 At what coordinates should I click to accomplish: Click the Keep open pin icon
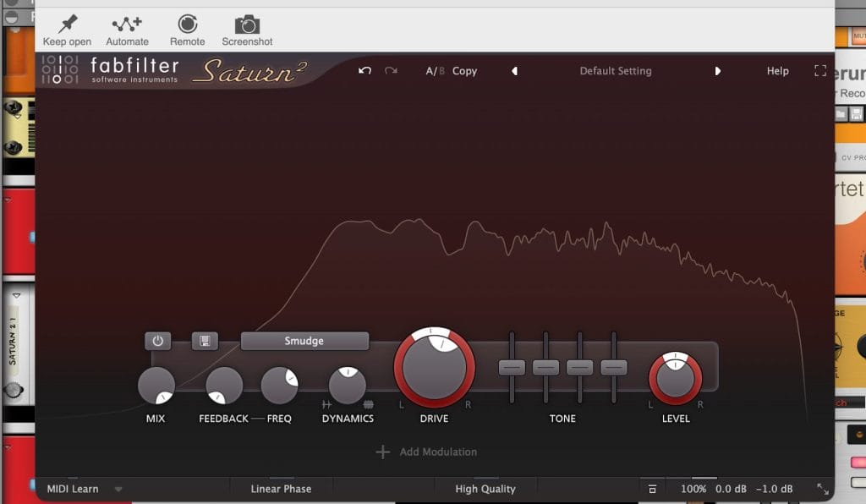(67, 25)
